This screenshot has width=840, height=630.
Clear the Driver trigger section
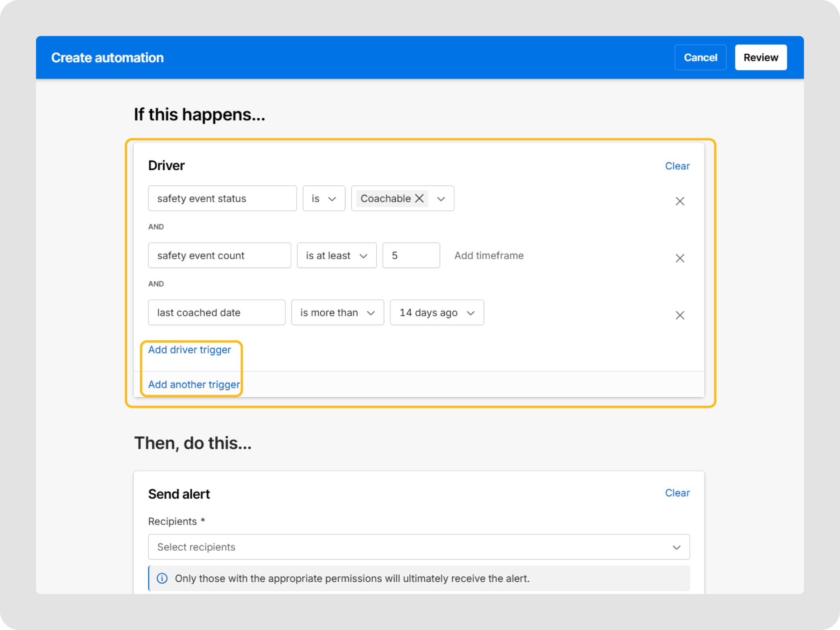click(677, 166)
